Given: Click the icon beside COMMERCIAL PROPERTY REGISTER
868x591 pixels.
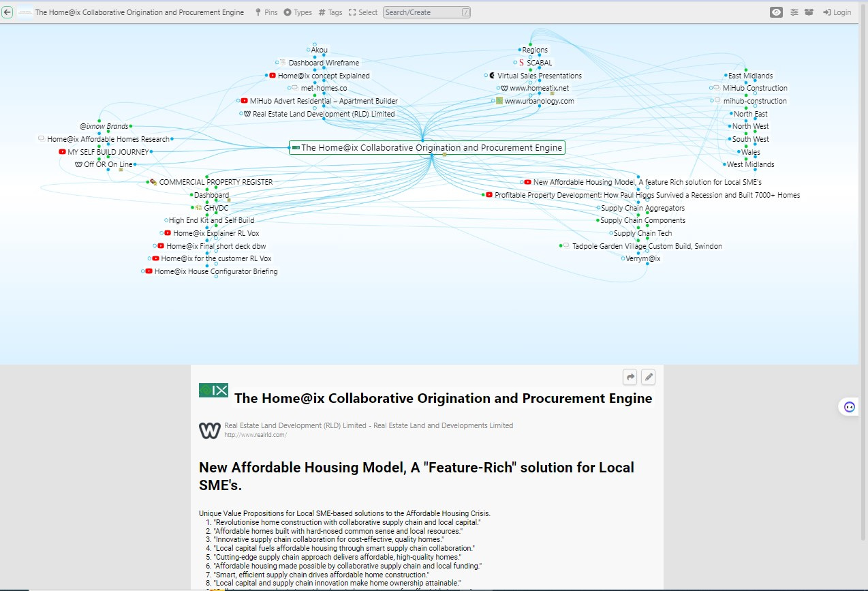Looking at the screenshot, I should coord(153,182).
